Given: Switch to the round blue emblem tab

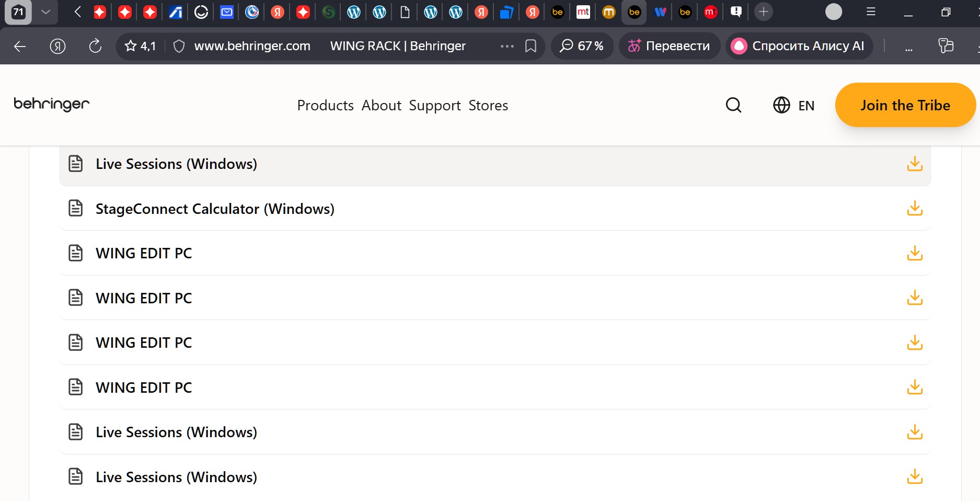Looking at the screenshot, I should [x=252, y=12].
